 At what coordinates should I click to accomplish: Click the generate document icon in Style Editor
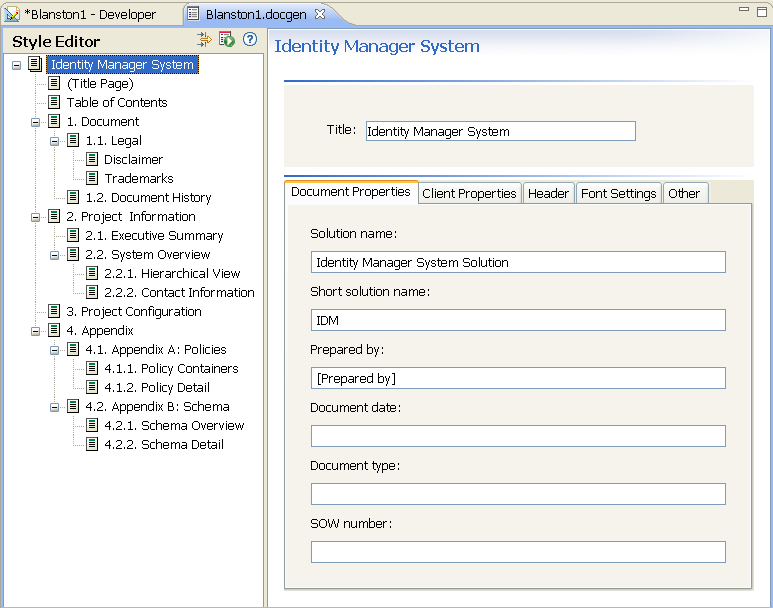[227, 40]
